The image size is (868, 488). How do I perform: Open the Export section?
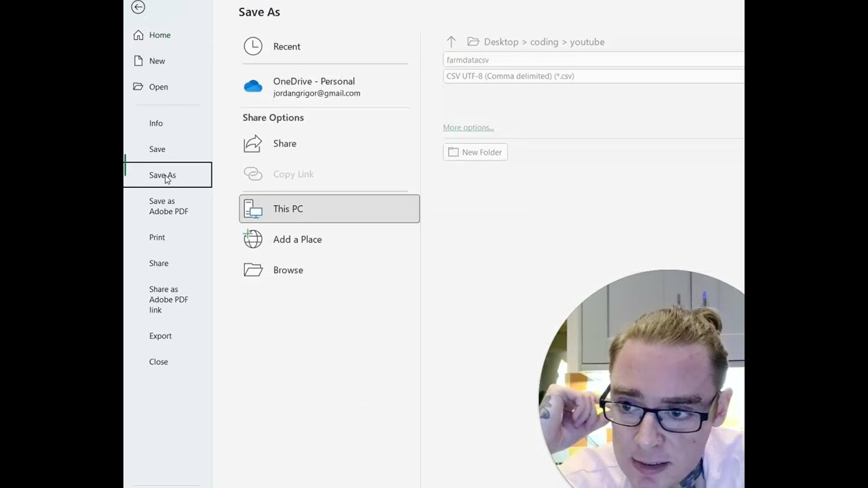pos(160,336)
